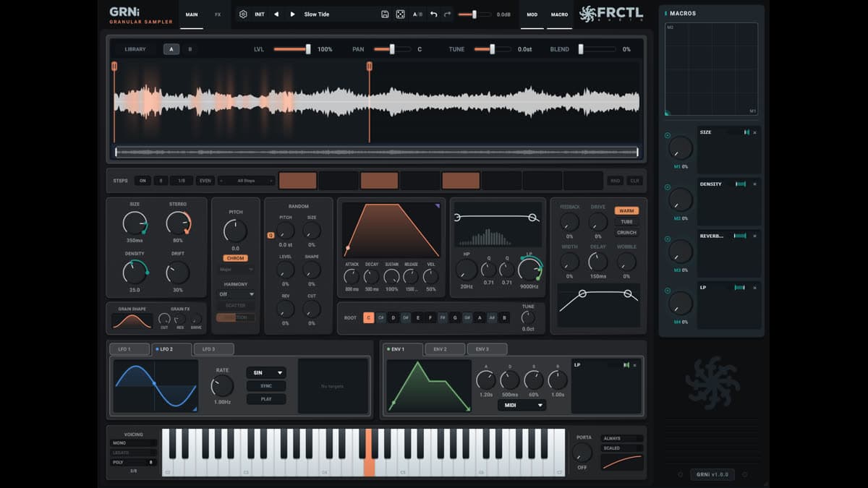Switch to the MAIN tab
The image size is (868, 488).
(x=192, y=14)
